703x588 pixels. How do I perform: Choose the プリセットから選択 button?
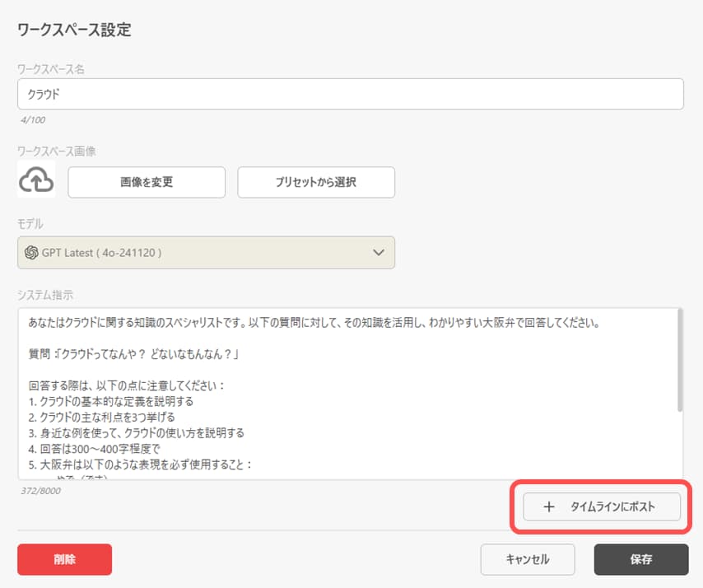(316, 182)
